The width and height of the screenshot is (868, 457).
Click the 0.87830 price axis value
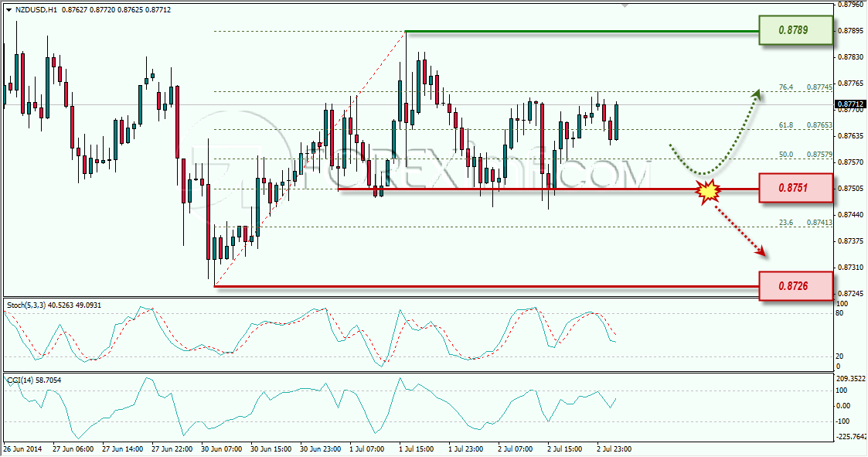tap(851, 57)
